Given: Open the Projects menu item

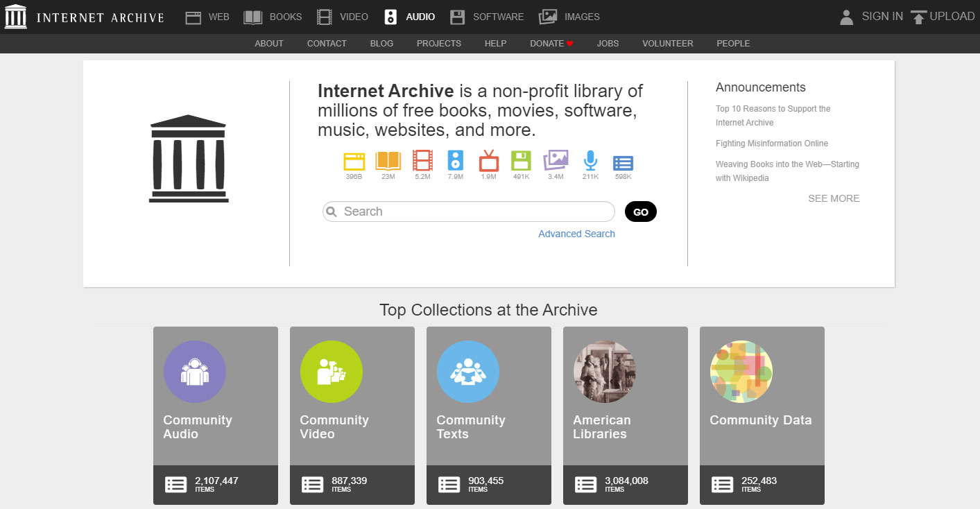Looking at the screenshot, I should point(439,43).
